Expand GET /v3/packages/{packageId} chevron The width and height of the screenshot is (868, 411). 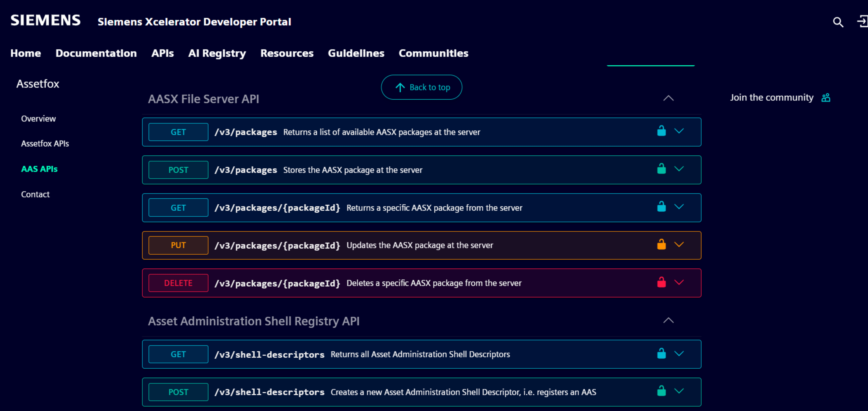(679, 207)
